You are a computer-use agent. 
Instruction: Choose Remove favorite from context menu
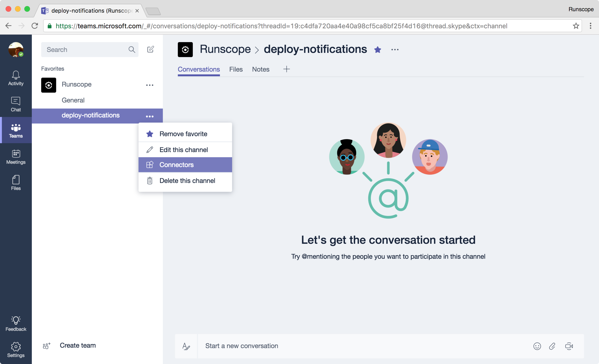(185, 134)
